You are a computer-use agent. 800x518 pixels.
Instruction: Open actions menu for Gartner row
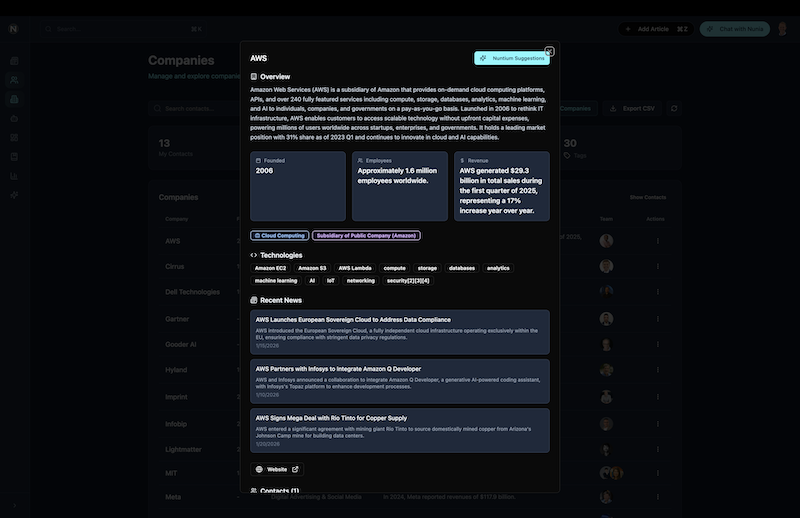point(658,319)
